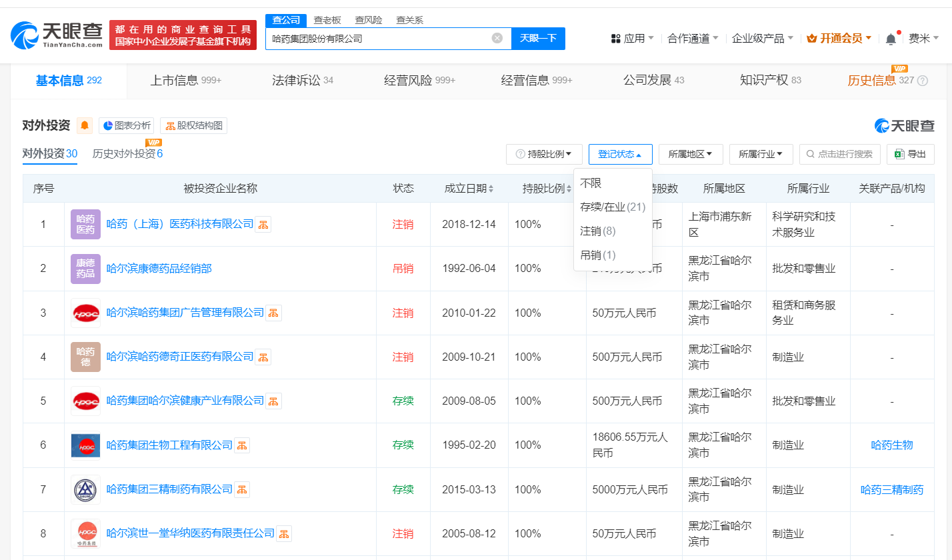Open the 开通会员 membership dropdown
Image resolution: width=952 pixels, height=560 pixels.
[839, 39]
